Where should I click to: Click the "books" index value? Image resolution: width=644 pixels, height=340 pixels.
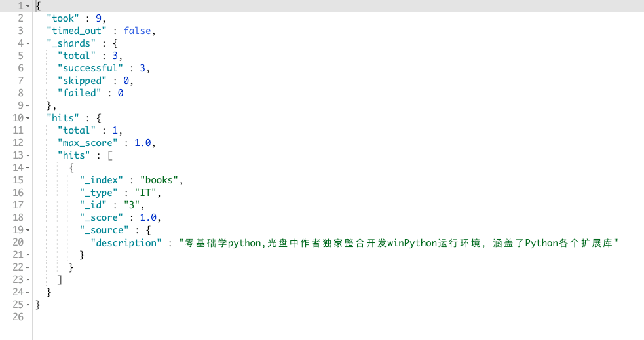pyautogui.click(x=159, y=180)
